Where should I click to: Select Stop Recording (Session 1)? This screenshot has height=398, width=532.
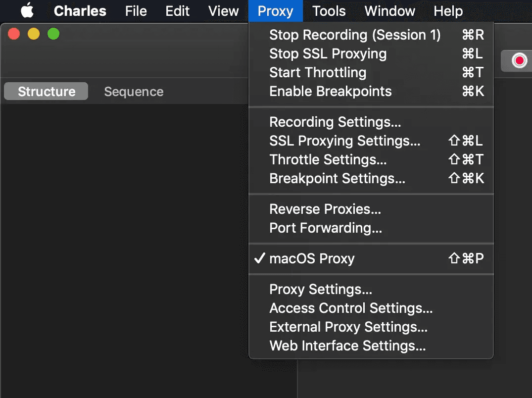coord(354,35)
